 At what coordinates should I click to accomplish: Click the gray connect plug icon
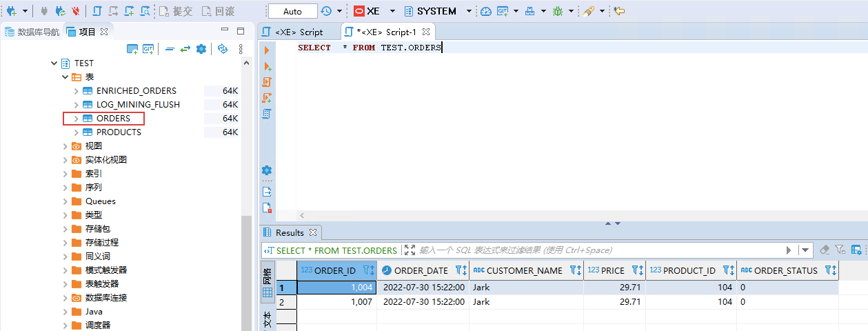point(44,11)
